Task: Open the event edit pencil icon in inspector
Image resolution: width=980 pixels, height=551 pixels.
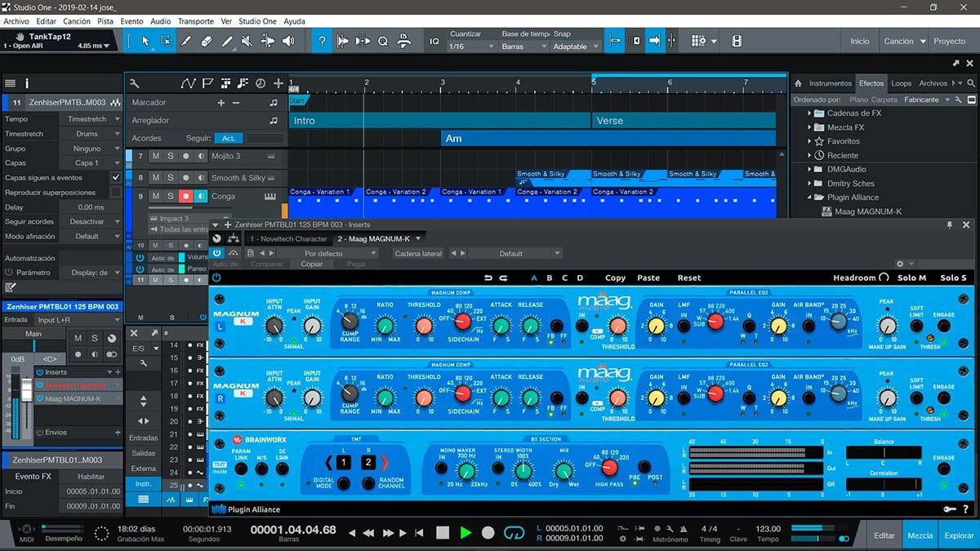Action: tap(11, 287)
